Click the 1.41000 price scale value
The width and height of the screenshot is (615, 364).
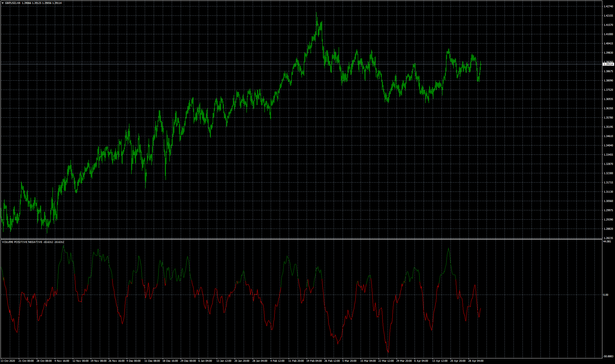609,34
